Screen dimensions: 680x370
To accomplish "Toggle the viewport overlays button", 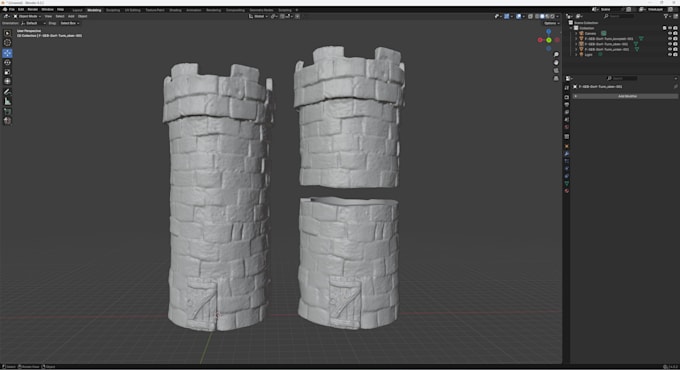I will point(519,16).
